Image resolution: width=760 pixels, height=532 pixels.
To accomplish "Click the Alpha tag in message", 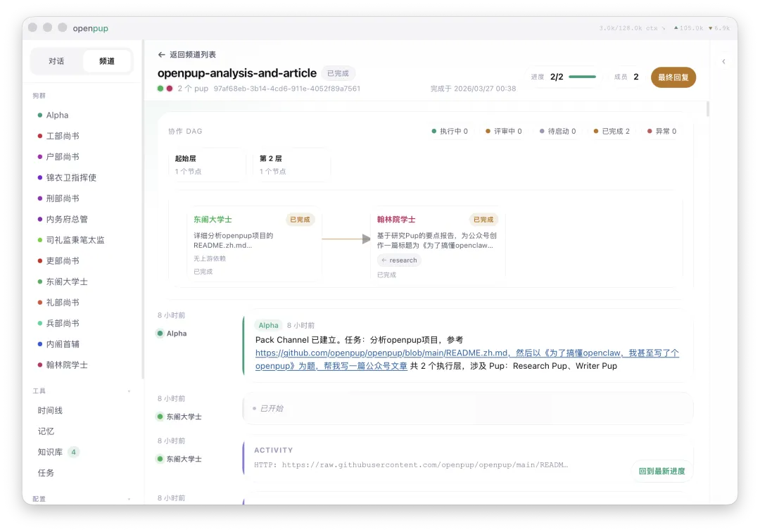I will click(x=269, y=326).
